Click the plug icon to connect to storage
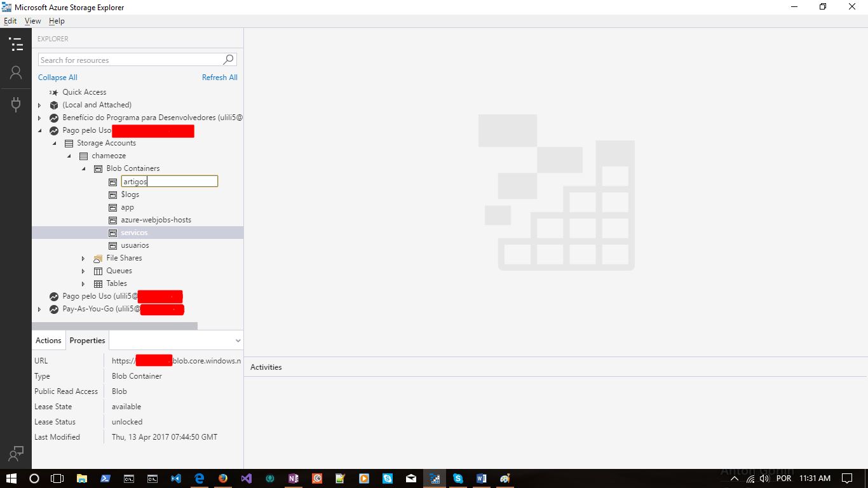Screen dimensions: 868x488 click(x=16, y=104)
